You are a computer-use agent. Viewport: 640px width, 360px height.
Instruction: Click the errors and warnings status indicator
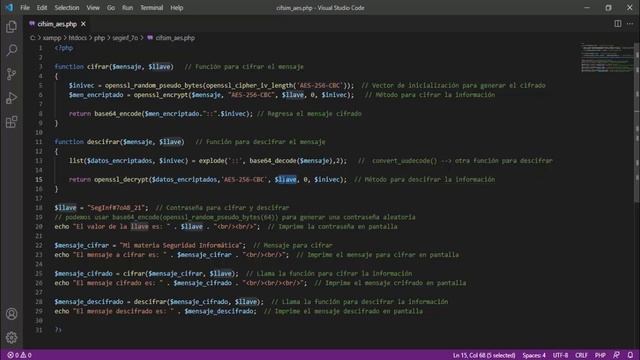coord(19,355)
